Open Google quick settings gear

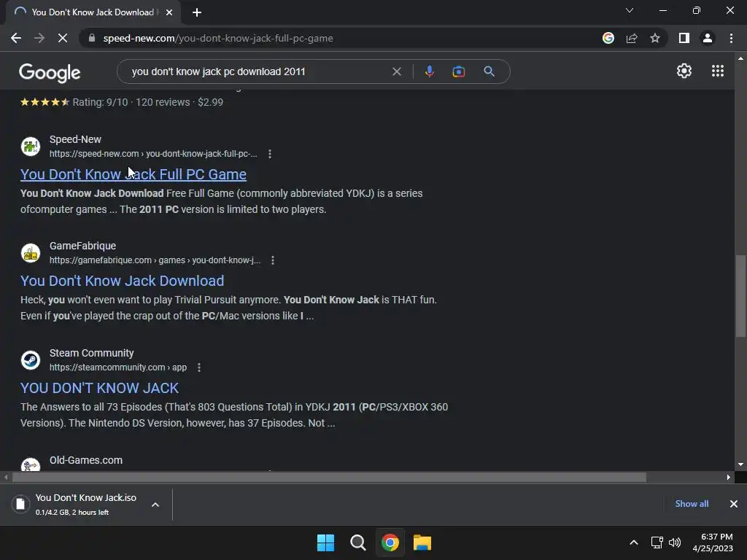(x=684, y=71)
